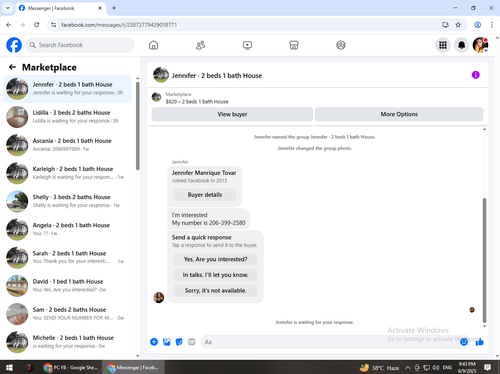Open new browser tab
500x374 pixels.
click(114, 8)
